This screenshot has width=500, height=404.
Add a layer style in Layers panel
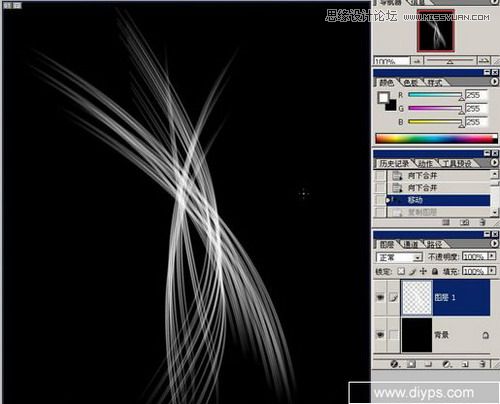[x=395, y=364]
